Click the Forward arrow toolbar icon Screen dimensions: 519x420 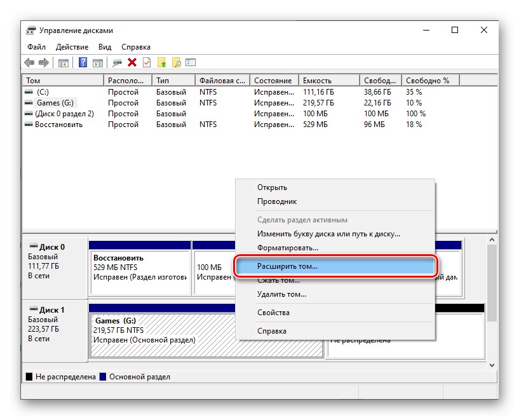[x=44, y=62]
